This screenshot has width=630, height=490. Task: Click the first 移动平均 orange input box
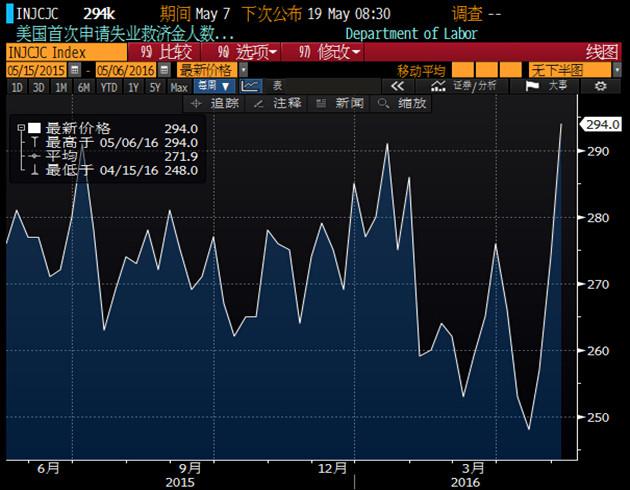tap(462, 70)
